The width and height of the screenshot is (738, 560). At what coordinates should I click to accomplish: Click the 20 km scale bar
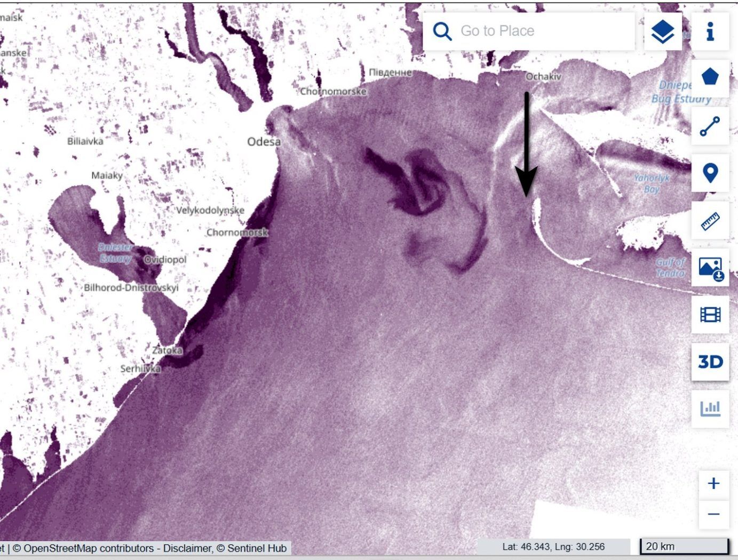tap(684, 546)
